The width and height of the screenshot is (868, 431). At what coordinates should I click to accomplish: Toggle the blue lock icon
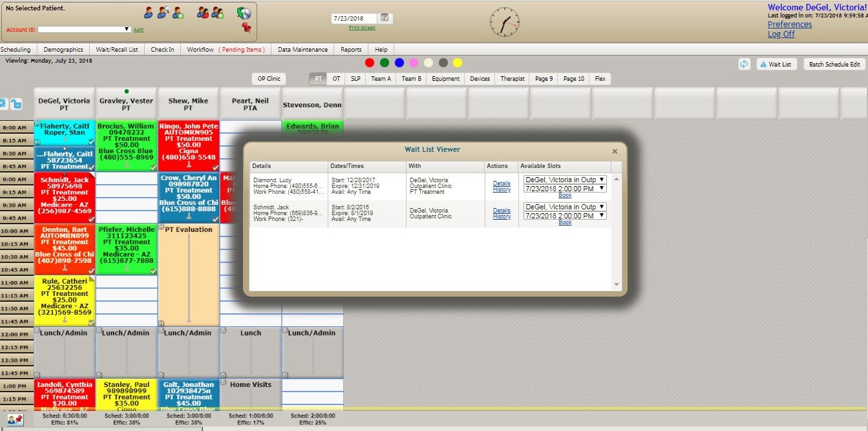16,103
